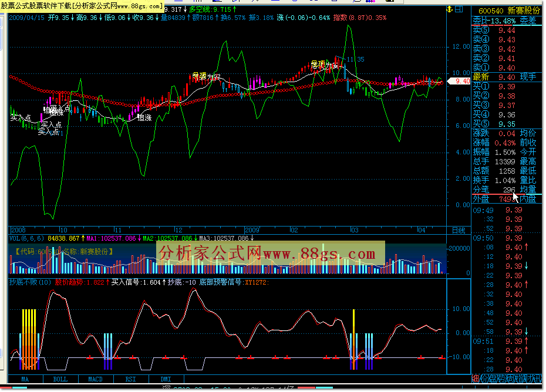Viewport: 546px width, 392px height.
Task: Open the MACD indicator tab
Action: (x=96, y=379)
